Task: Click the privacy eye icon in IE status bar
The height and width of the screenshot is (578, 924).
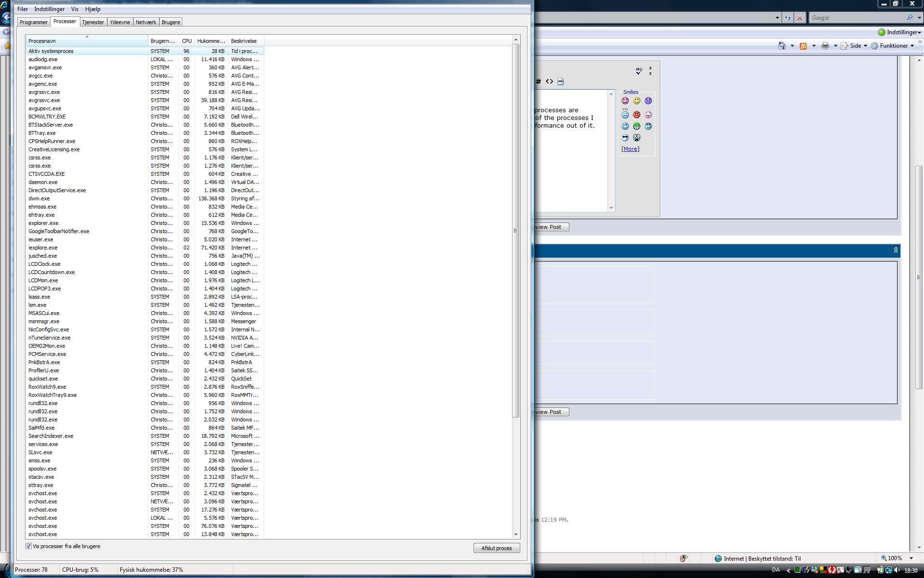Action: 683,559
